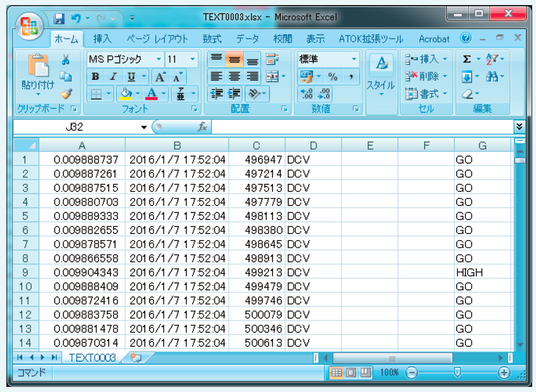Screen dimensions: 536x392
Task: Insert a new worksheet tab icon
Action: [136, 358]
